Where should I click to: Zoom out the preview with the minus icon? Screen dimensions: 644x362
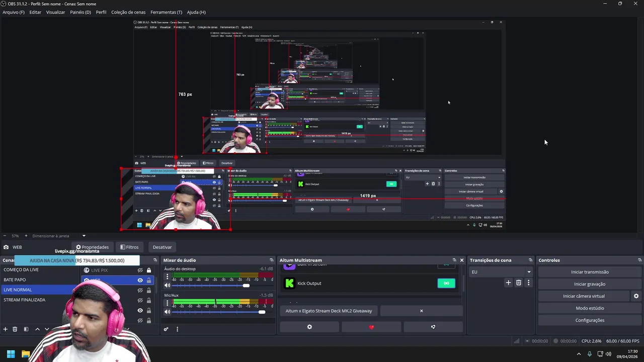(x=5, y=236)
